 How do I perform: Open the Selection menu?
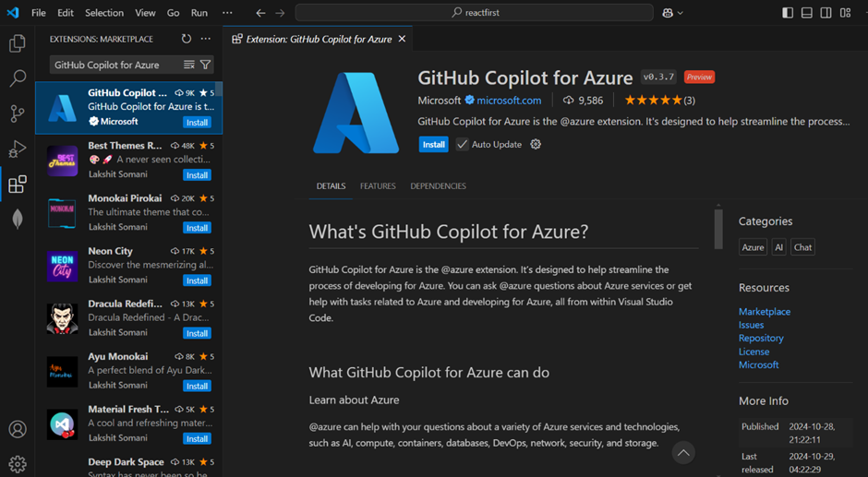104,13
